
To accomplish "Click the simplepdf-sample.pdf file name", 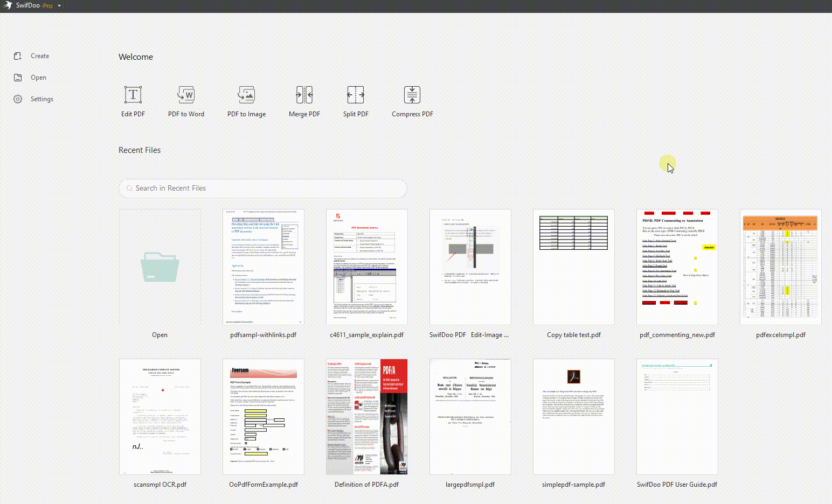I will coord(574,485).
